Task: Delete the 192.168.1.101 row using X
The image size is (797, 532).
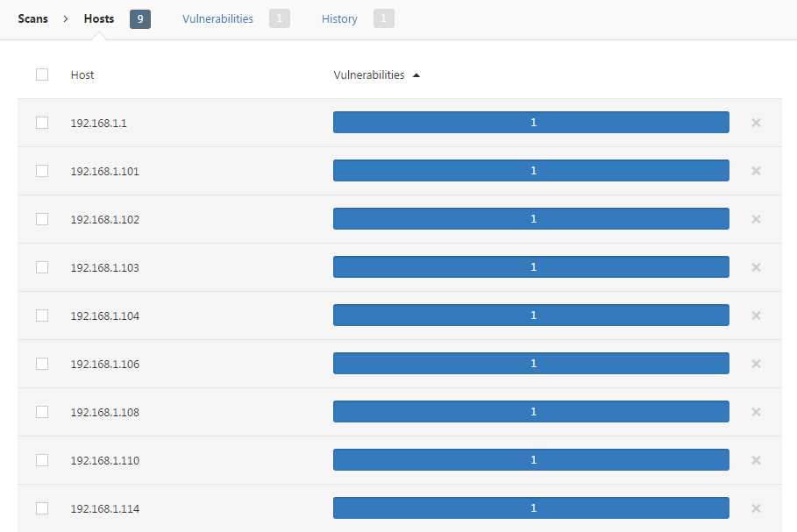Action: click(756, 171)
